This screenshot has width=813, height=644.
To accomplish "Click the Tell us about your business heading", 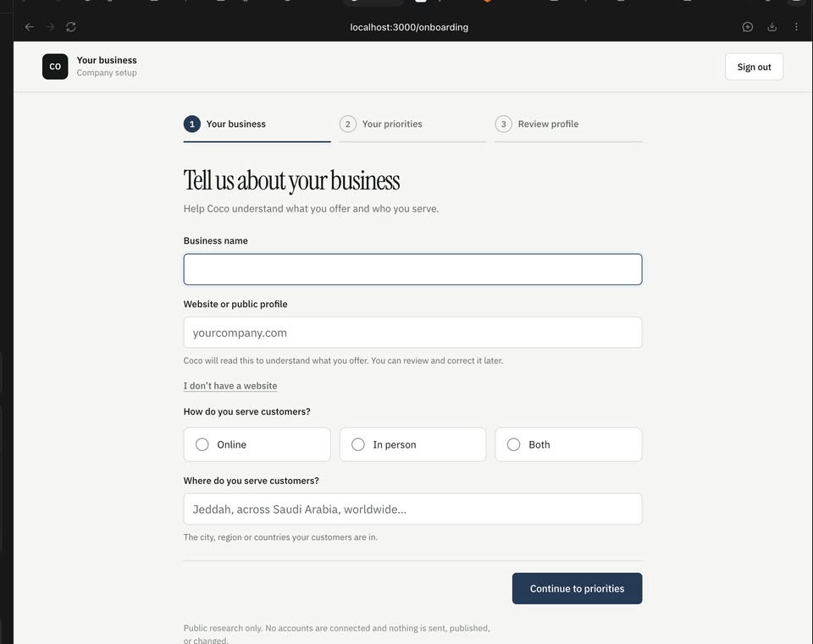I will click(x=291, y=180).
